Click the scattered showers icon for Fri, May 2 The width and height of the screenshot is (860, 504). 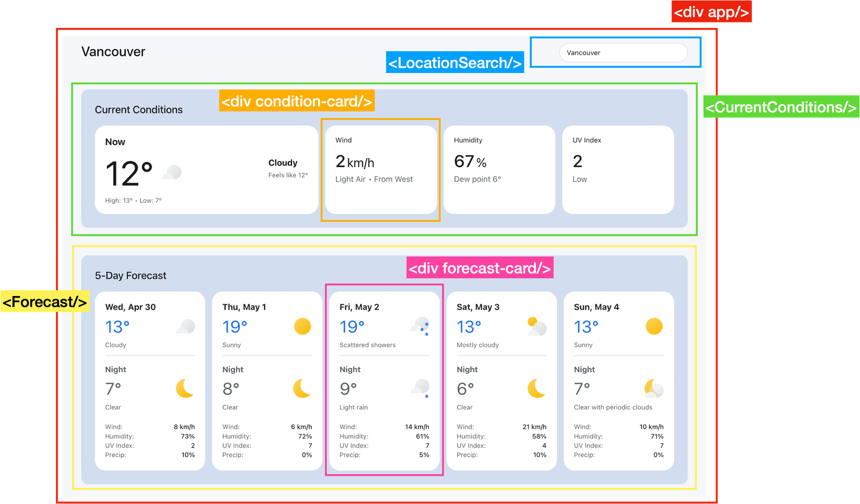420,326
